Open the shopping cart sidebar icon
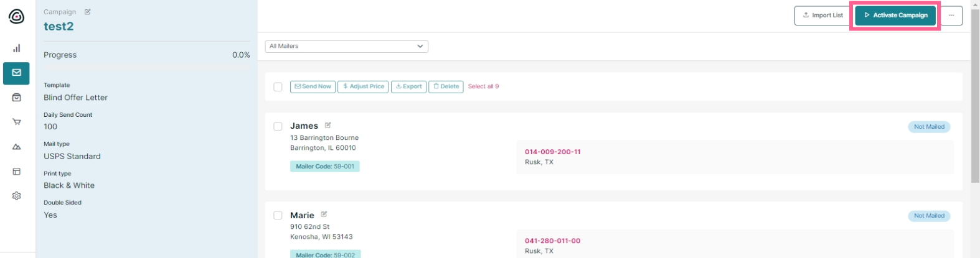Viewport: 980px width, 258px height. (x=16, y=122)
